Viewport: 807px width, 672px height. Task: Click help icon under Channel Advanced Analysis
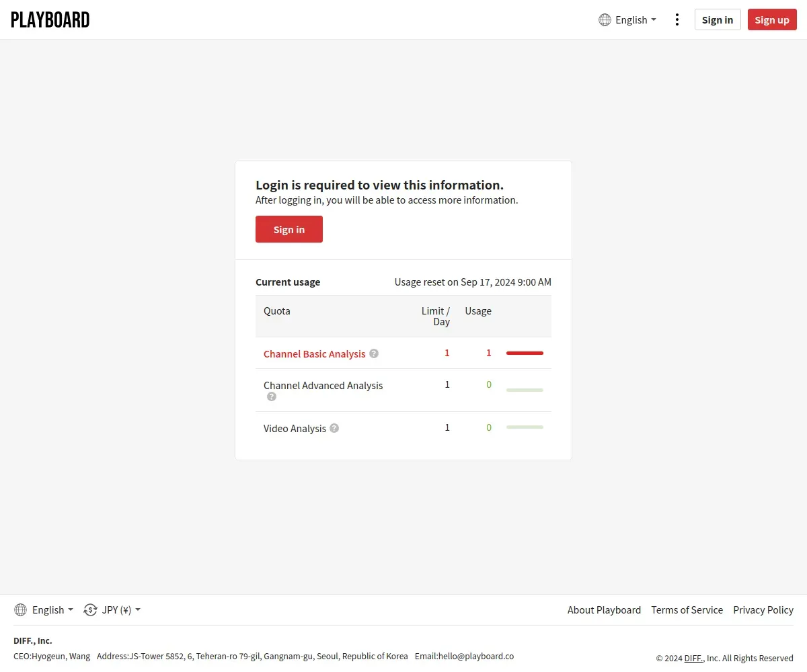click(x=272, y=396)
